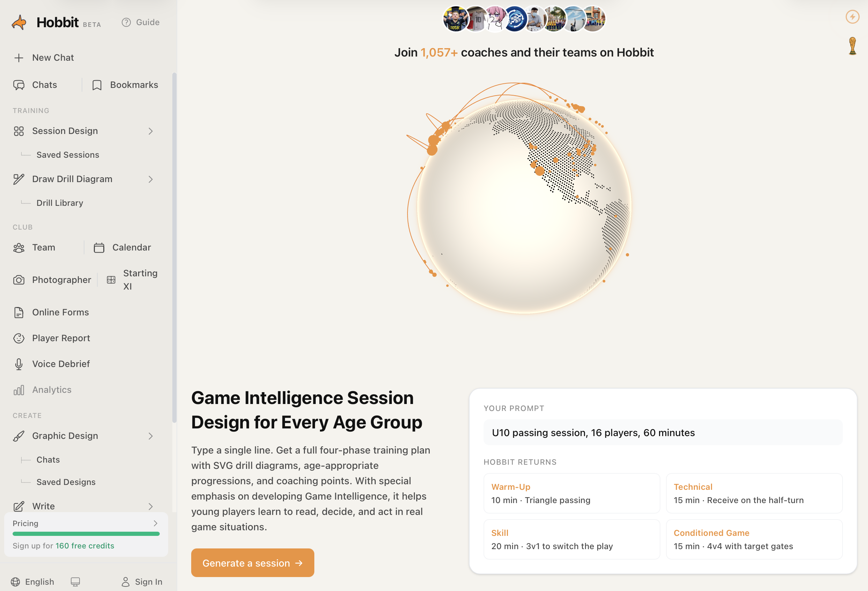The width and height of the screenshot is (868, 591).
Task: Click the Hobbit brand name text
Action: pyautogui.click(x=58, y=22)
